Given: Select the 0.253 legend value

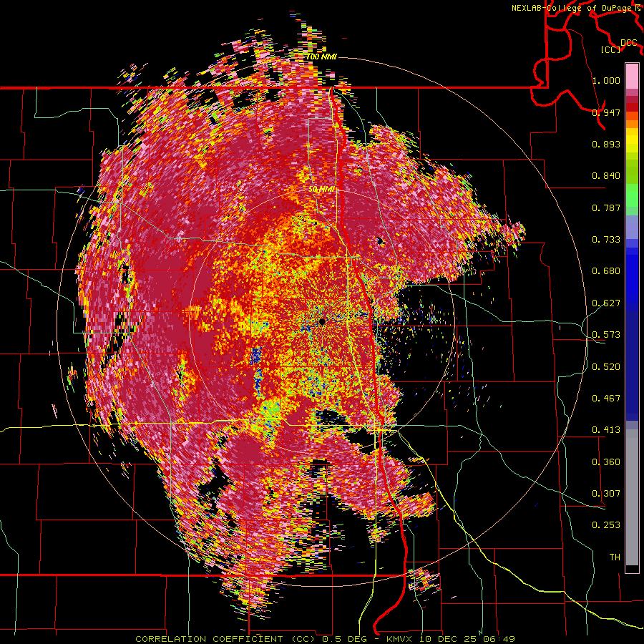Looking at the screenshot, I should coord(606,525).
